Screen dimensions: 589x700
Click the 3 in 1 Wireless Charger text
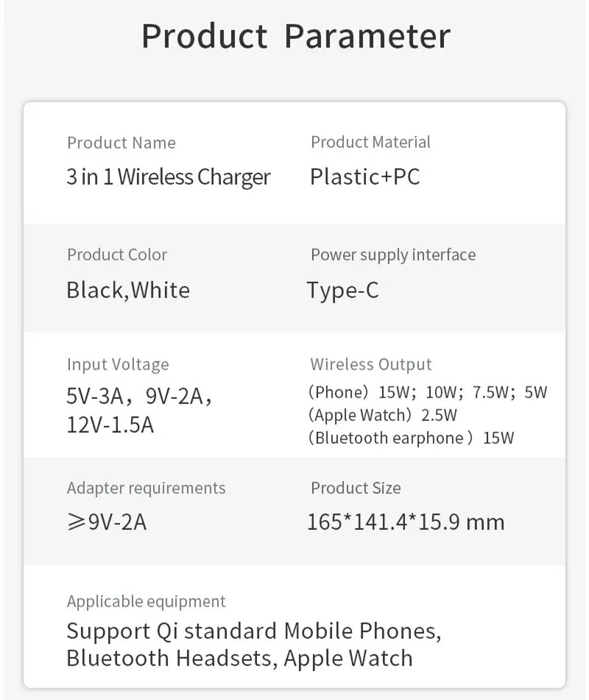[169, 177]
